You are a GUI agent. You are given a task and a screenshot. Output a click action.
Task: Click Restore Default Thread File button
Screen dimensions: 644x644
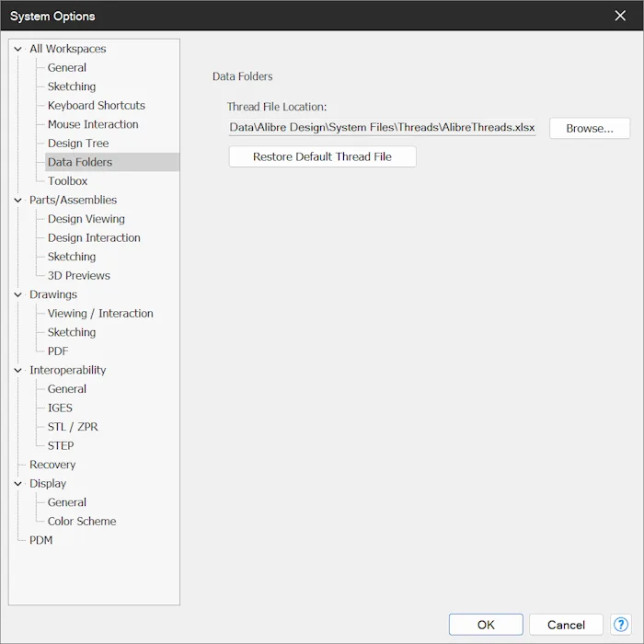click(322, 156)
